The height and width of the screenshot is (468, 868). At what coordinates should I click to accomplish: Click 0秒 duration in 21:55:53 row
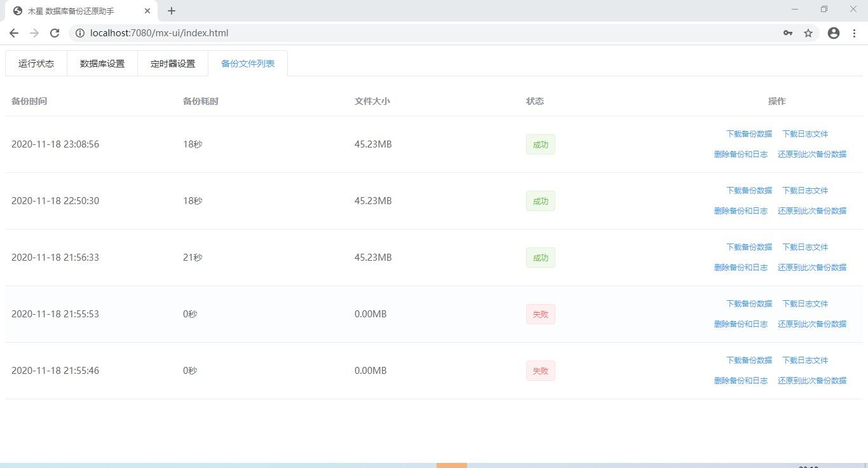(x=190, y=314)
